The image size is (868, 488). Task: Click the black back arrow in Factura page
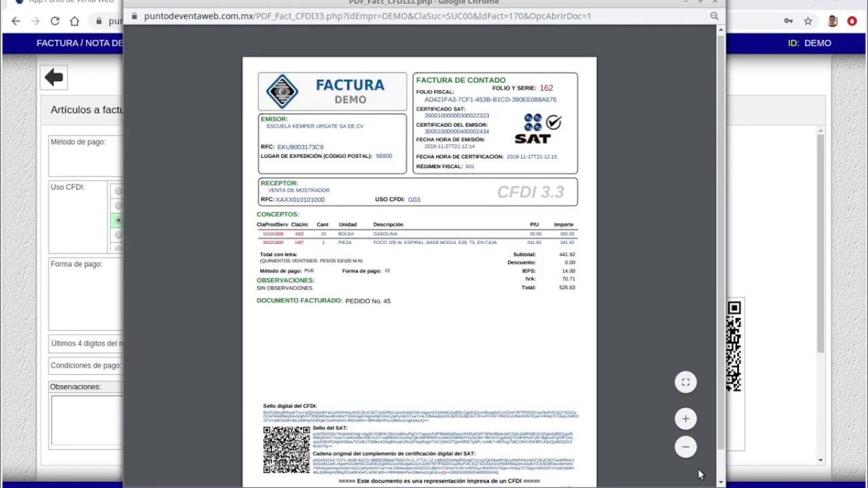[x=54, y=77]
